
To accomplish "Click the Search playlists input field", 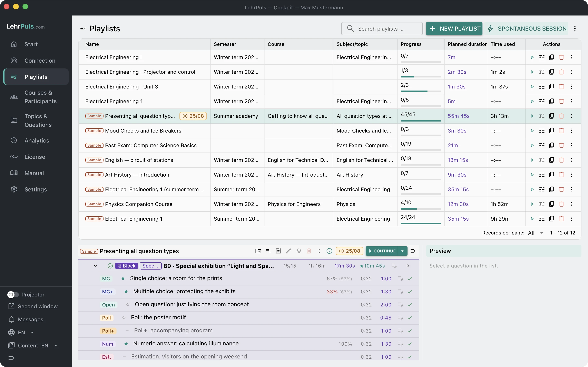I will [382, 29].
